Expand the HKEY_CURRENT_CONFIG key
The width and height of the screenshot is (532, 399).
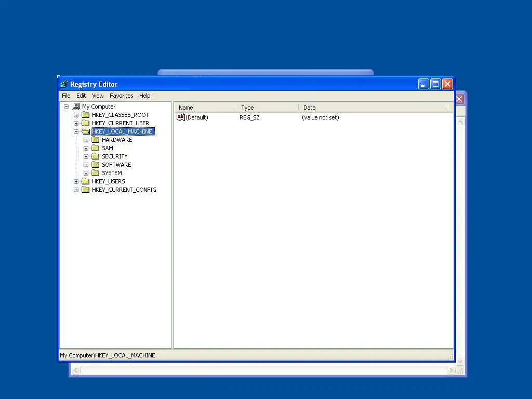[76, 190]
